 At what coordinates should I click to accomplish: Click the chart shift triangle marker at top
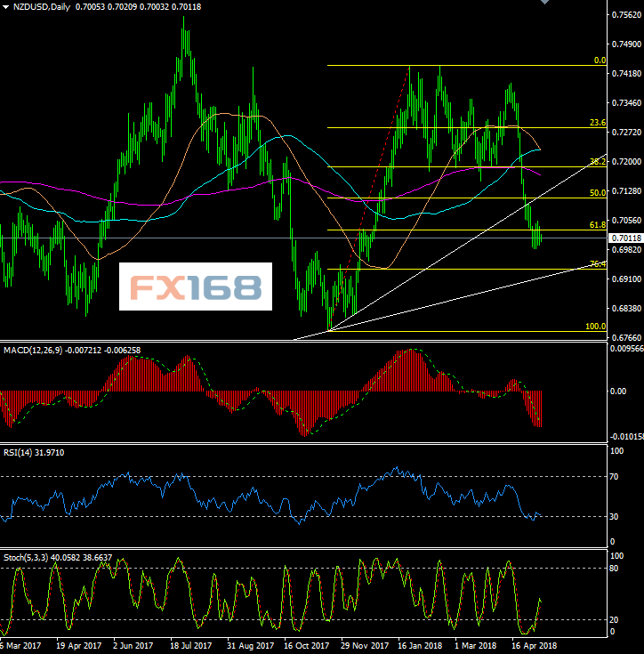[x=544, y=2]
